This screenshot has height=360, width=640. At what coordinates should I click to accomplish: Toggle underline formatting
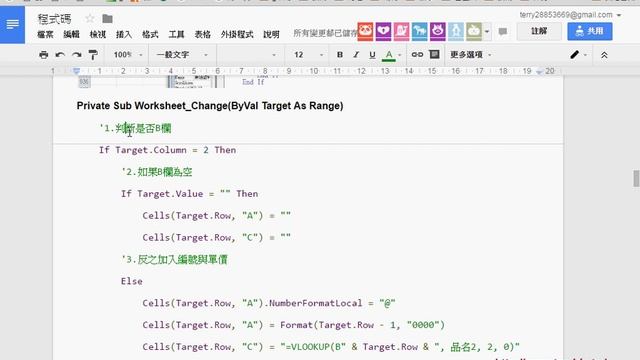point(372,55)
